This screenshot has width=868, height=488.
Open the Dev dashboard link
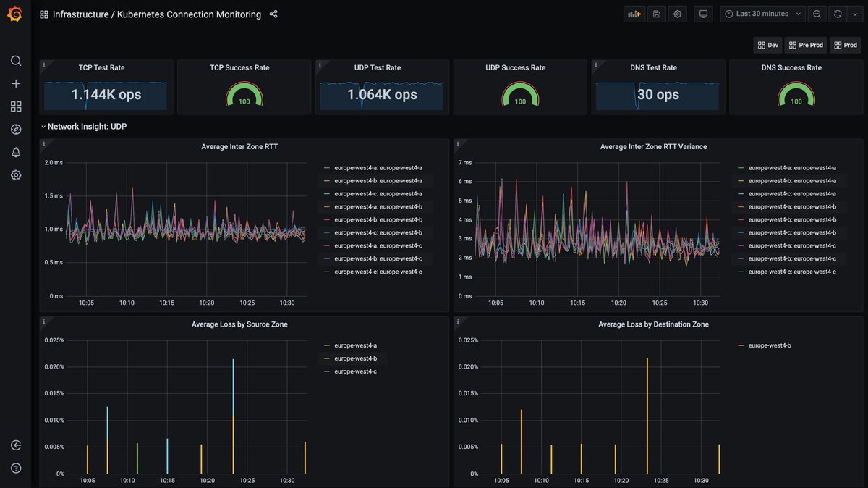[x=767, y=45]
